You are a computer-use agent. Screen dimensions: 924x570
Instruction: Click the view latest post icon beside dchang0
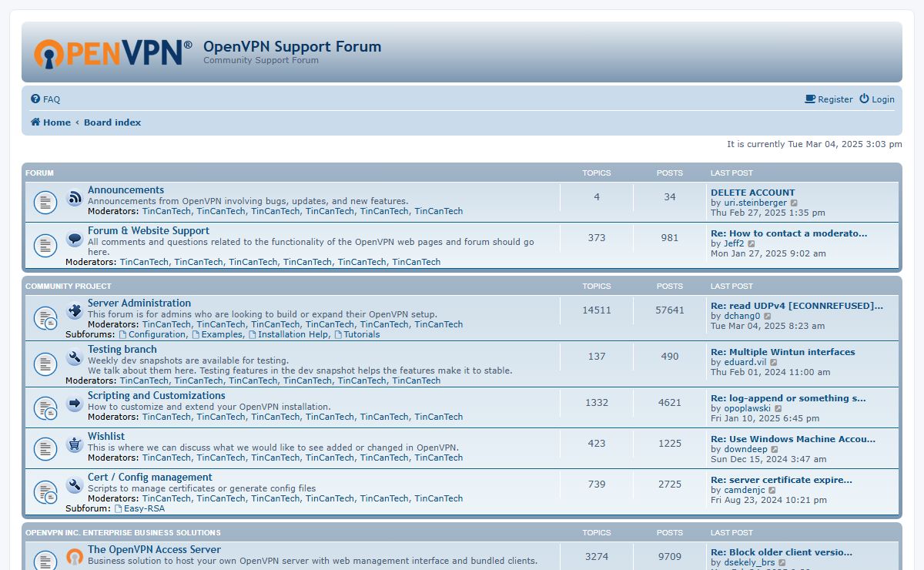[768, 316]
